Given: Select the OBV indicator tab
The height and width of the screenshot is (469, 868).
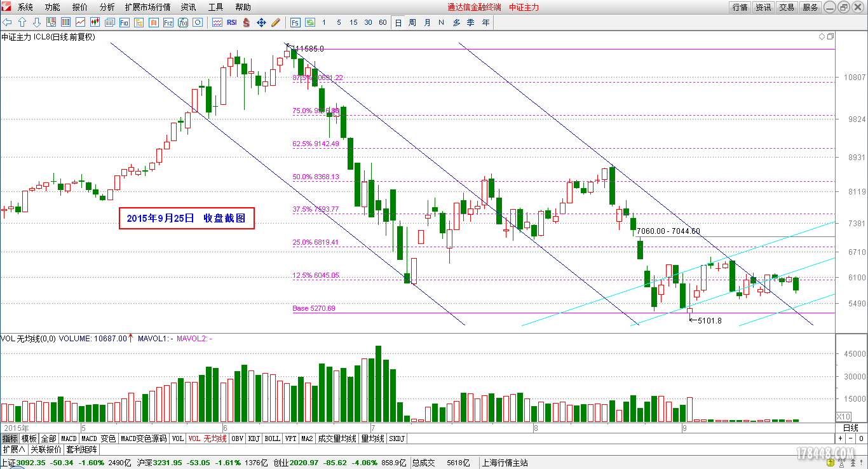Looking at the screenshot, I should [237, 438].
